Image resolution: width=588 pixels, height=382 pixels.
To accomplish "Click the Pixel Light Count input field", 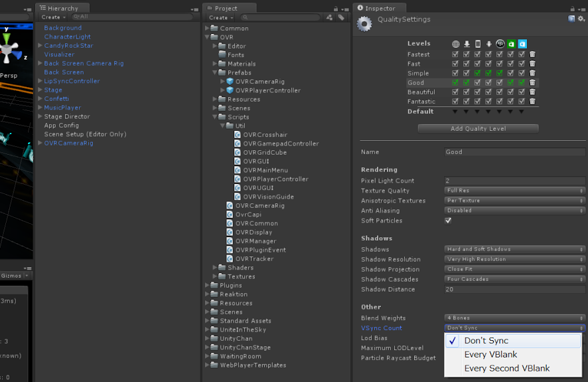I will (x=515, y=181).
